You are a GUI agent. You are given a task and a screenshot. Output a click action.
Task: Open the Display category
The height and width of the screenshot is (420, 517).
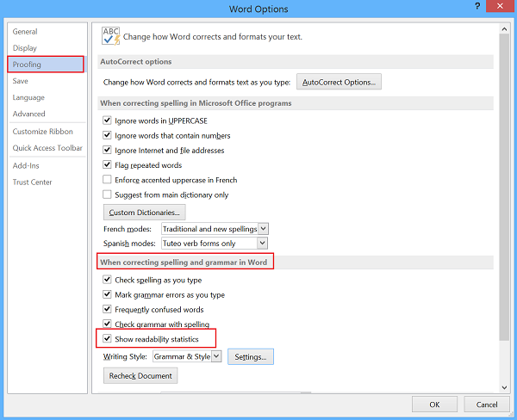[25, 48]
